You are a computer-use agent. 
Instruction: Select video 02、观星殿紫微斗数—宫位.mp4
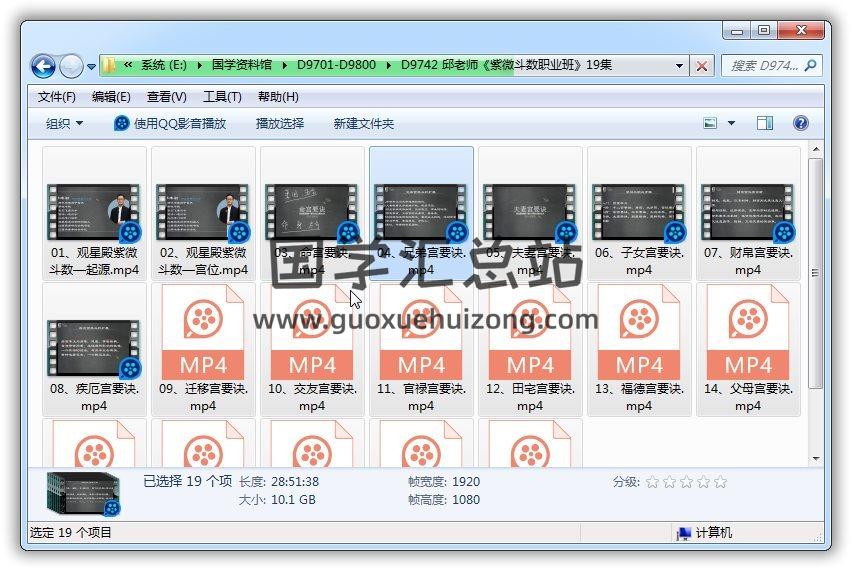point(203,213)
